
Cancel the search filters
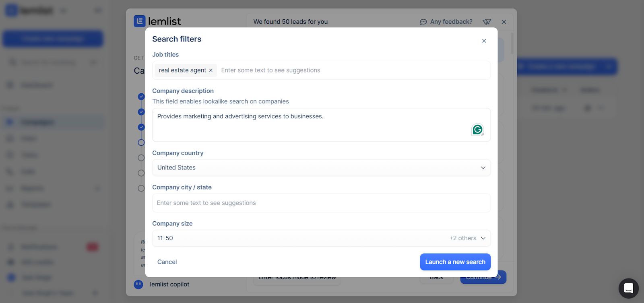pyautogui.click(x=167, y=262)
